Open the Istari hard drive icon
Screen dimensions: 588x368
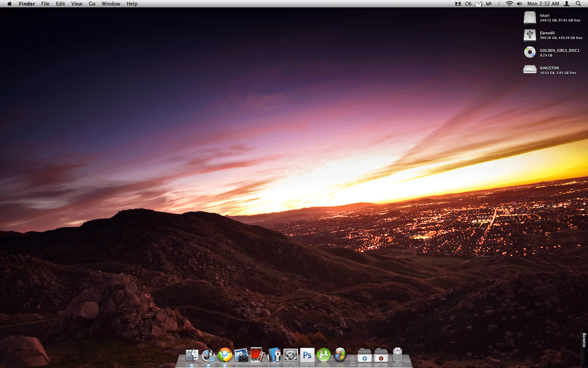tap(530, 18)
